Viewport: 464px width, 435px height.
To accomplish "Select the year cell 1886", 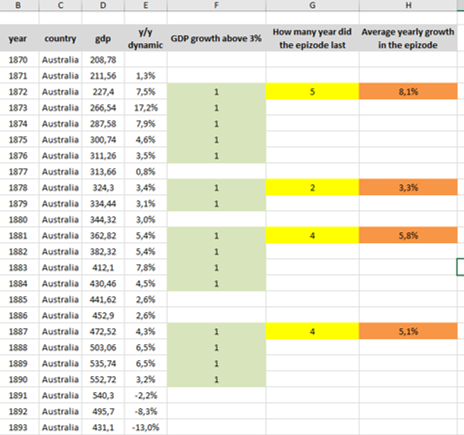I will coord(19,316).
